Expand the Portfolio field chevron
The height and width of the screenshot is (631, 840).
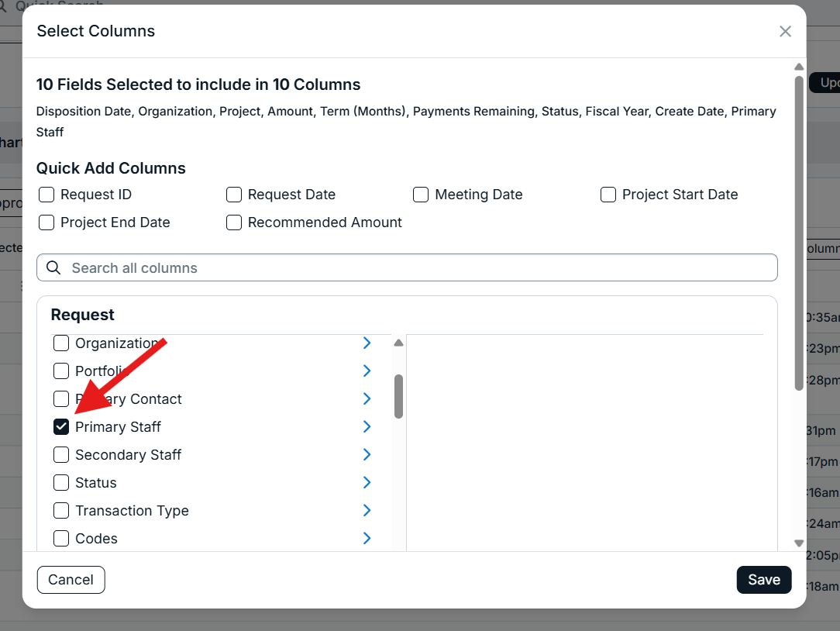367,371
